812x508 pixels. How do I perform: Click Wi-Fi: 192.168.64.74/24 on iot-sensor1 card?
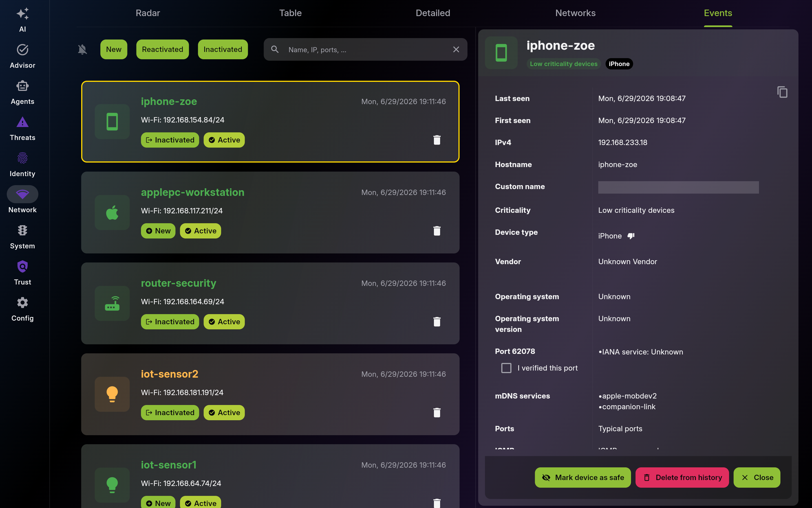tap(181, 483)
